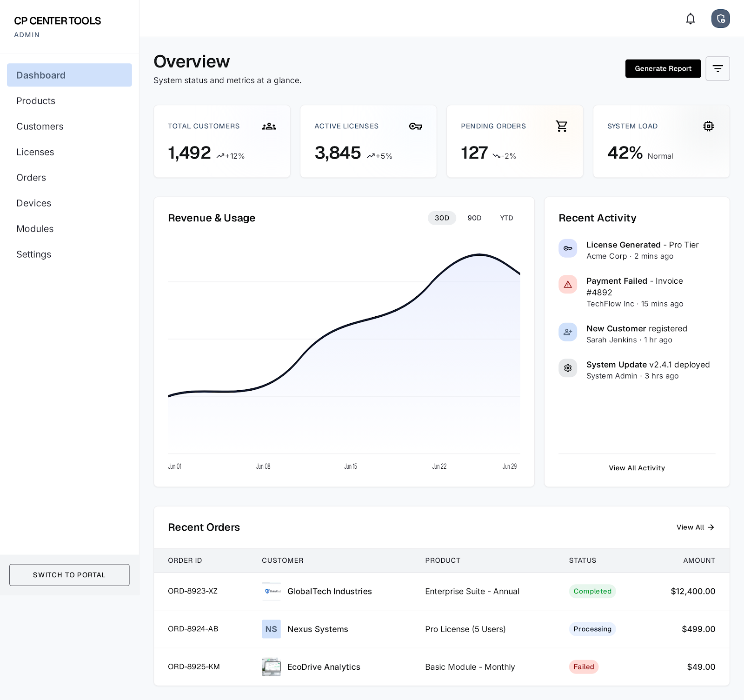
Task: Open the Pending Orders card value 127
Action: pyautogui.click(x=474, y=153)
